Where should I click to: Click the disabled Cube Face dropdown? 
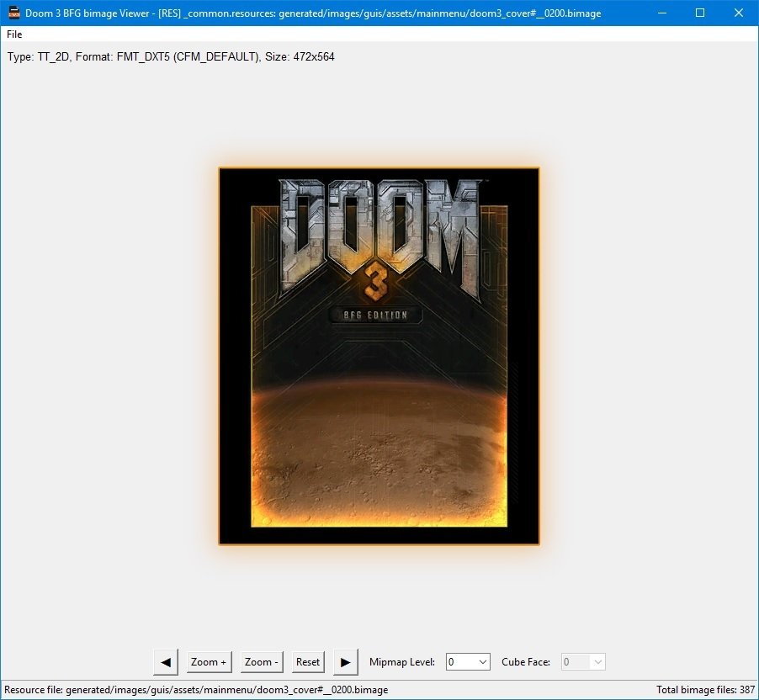[583, 662]
